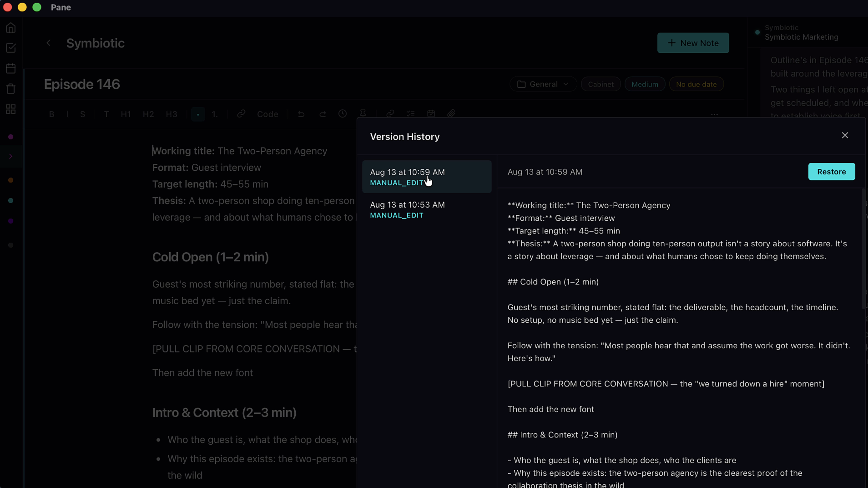This screenshot has height=488, width=868.
Task: Restore the selected version
Action: 831,172
